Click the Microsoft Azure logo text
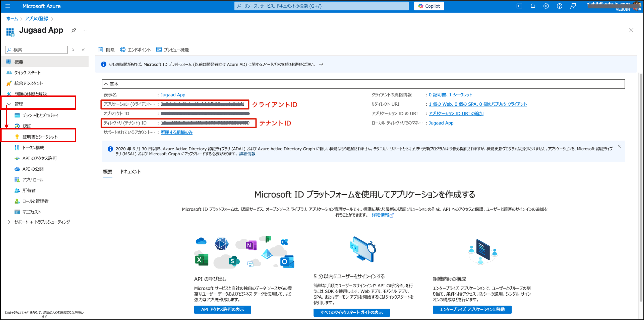The width and height of the screenshot is (644, 320). (41, 6)
